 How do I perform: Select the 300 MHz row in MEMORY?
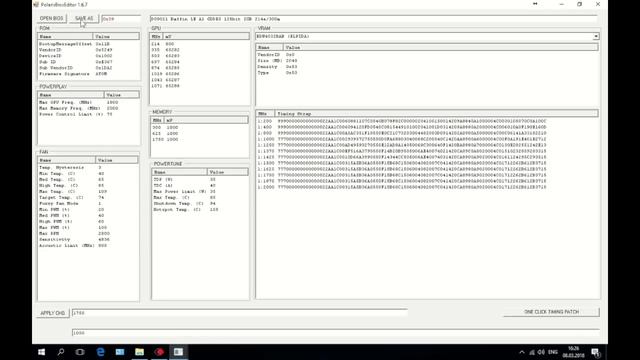click(x=200, y=127)
